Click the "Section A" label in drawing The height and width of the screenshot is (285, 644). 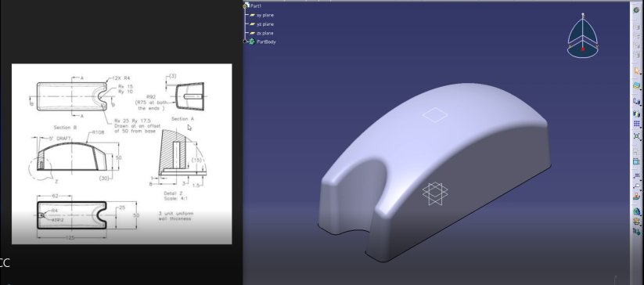tap(182, 119)
